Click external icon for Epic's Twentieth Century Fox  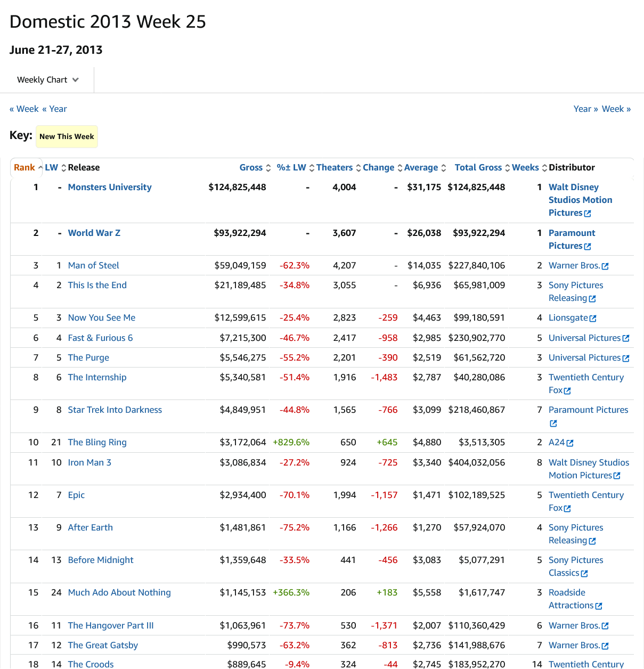tap(567, 508)
